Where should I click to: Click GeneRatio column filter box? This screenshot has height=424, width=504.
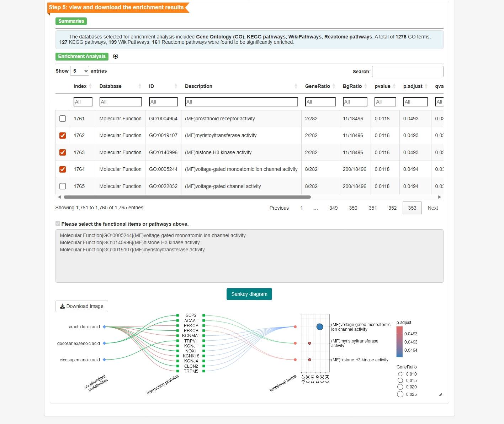point(320,102)
